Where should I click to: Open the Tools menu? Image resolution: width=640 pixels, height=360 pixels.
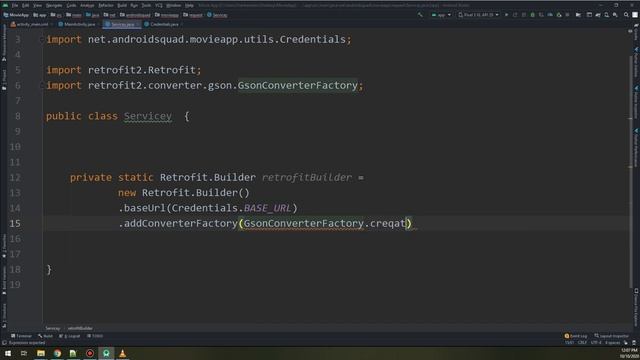coord(146,6)
